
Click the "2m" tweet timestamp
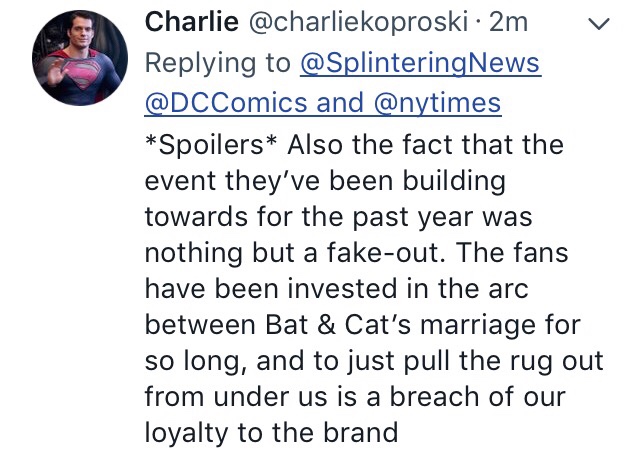coord(508,22)
